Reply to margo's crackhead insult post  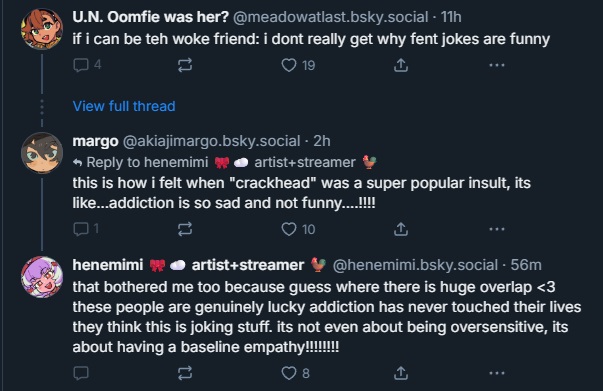click(x=86, y=229)
